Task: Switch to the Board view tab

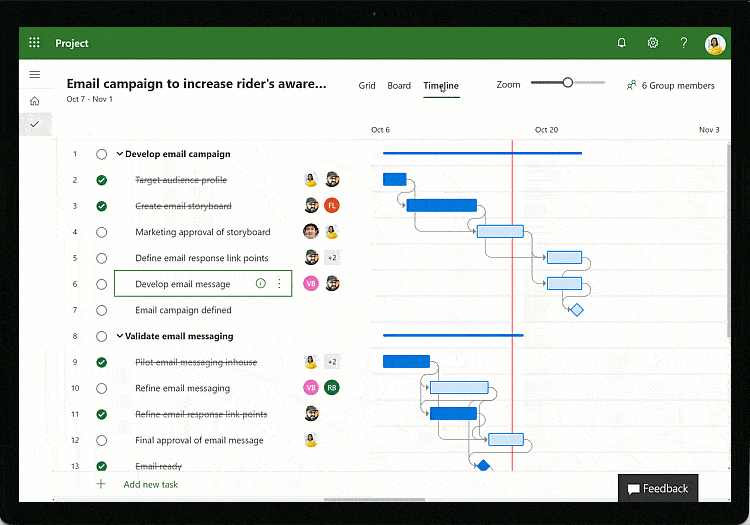Action: click(399, 86)
